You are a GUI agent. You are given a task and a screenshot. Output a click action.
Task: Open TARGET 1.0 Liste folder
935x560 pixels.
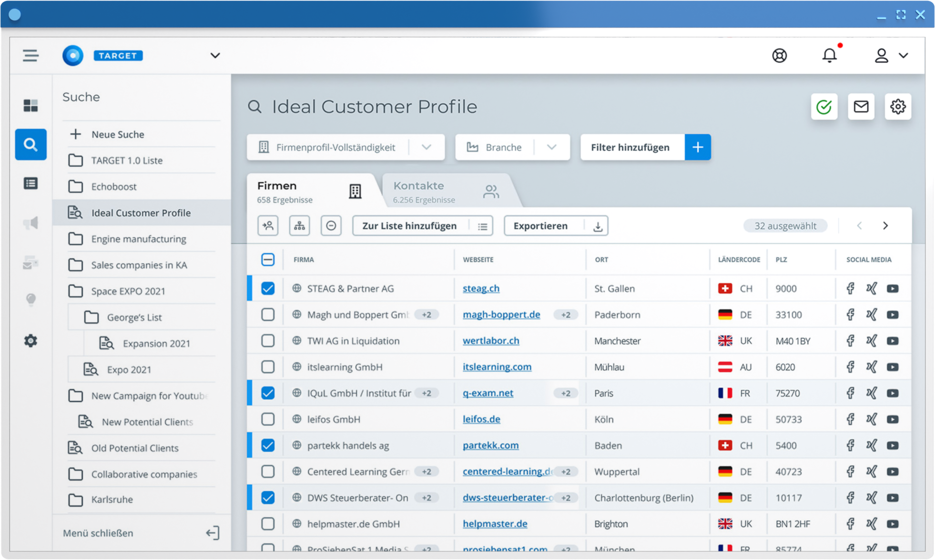pyautogui.click(x=127, y=161)
